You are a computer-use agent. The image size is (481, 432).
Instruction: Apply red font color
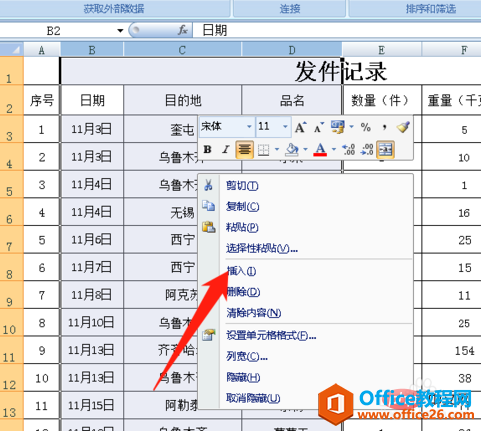click(x=320, y=150)
